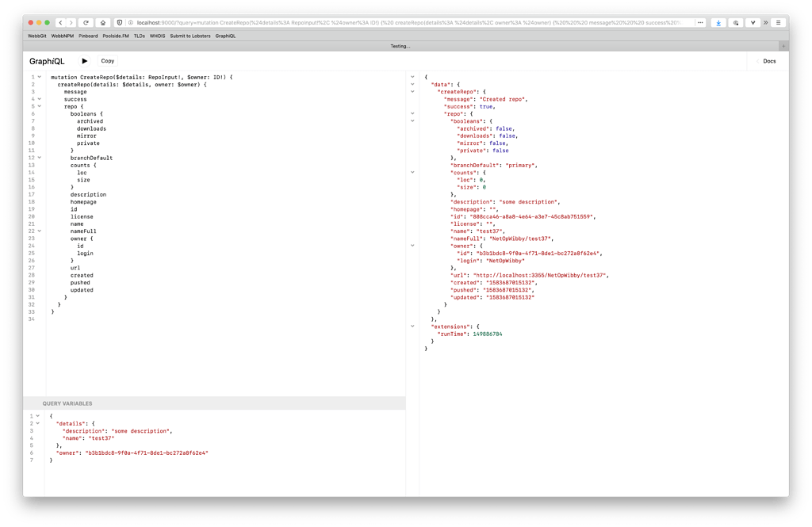Open the Docs panel in GraphiQL

click(768, 60)
